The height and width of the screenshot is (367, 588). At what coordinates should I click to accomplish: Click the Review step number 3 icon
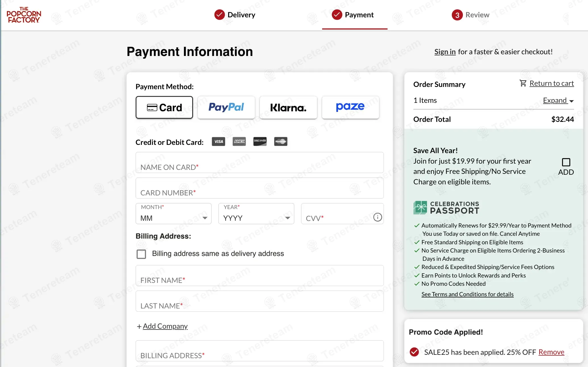click(457, 15)
